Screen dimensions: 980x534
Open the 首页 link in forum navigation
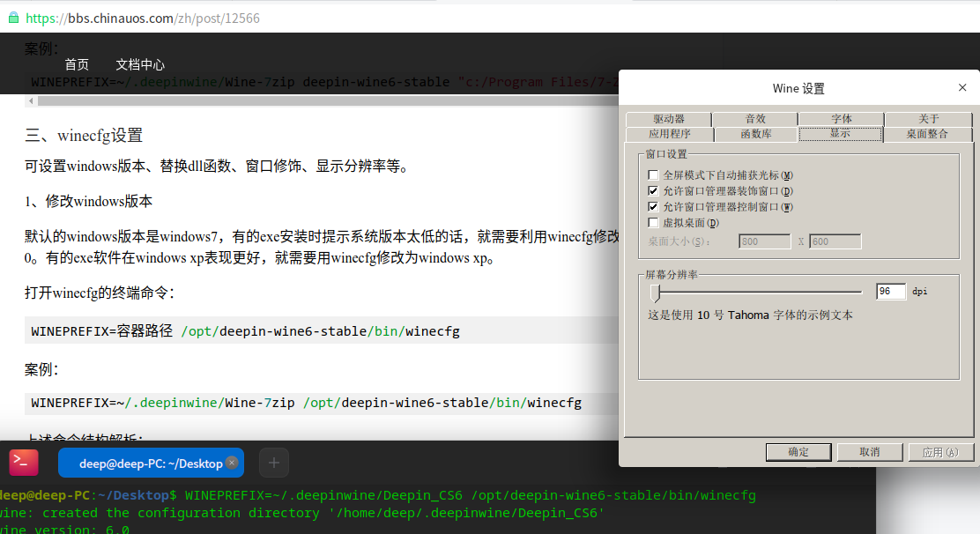pos(77,64)
